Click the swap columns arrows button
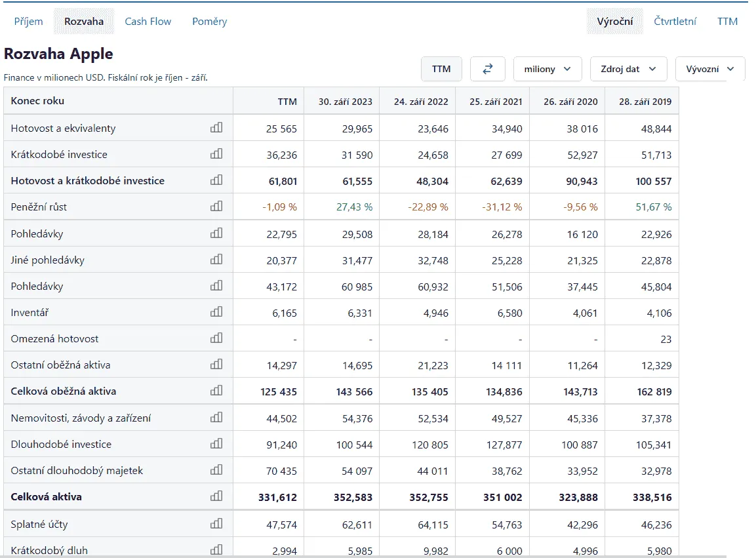Image resolution: width=756 pixels, height=558 pixels. (x=488, y=69)
